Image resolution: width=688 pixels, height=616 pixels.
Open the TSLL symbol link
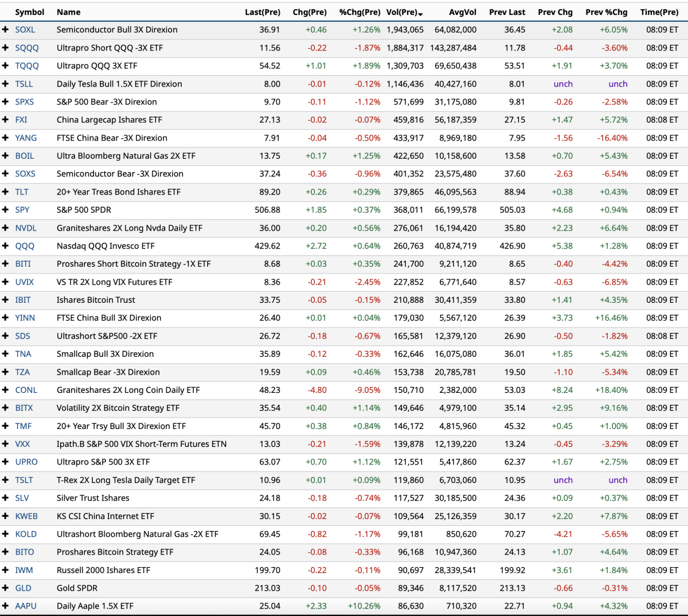point(24,84)
